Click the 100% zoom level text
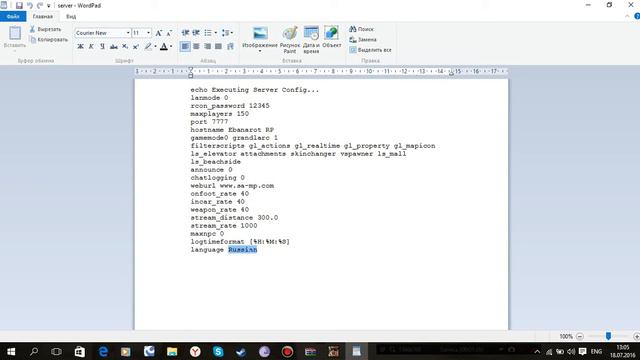The width and height of the screenshot is (640, 360). (x=566, y=336)
